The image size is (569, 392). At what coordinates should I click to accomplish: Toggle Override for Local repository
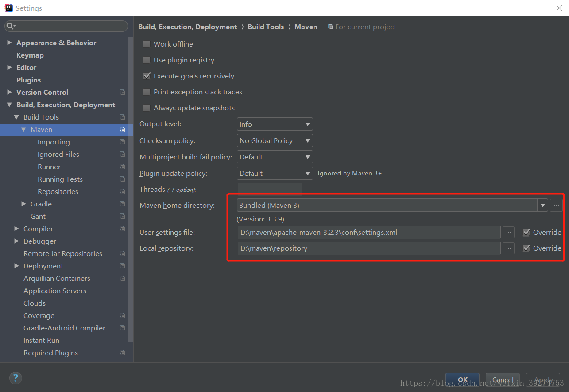tap(526, 248)
